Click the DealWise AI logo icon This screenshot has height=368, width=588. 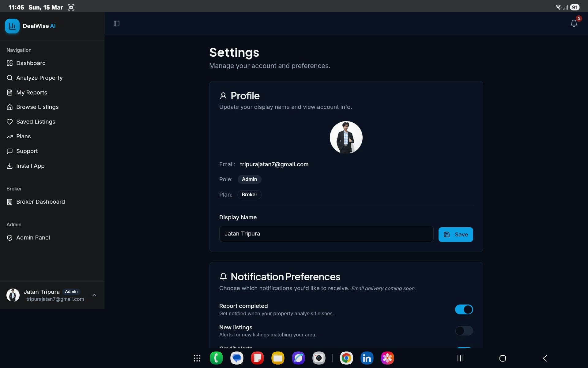pyautogui.click(x=12, y=26)
